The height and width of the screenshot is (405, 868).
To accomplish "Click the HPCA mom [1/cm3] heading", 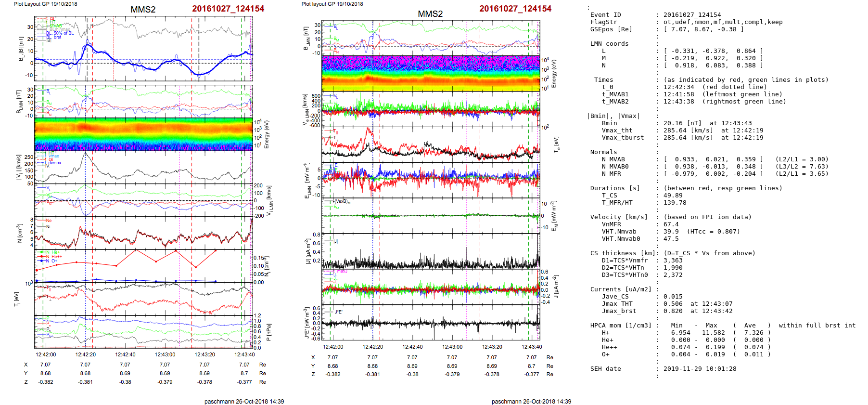I will click(621, 326).
